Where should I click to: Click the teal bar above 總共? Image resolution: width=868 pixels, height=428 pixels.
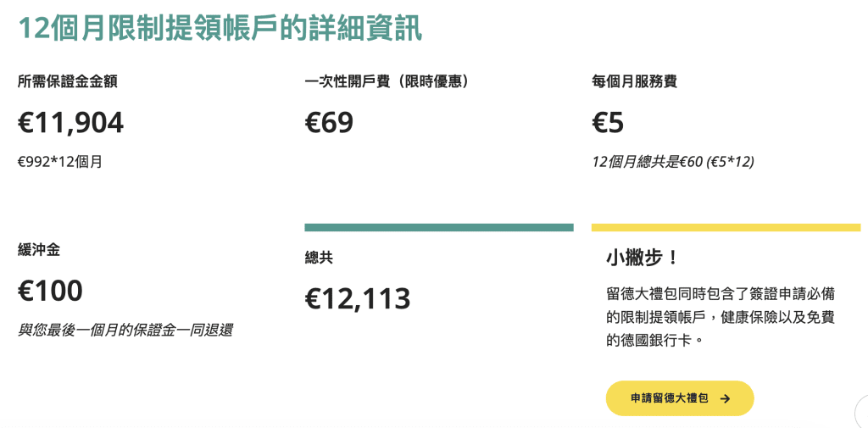[x=438, y=227]
